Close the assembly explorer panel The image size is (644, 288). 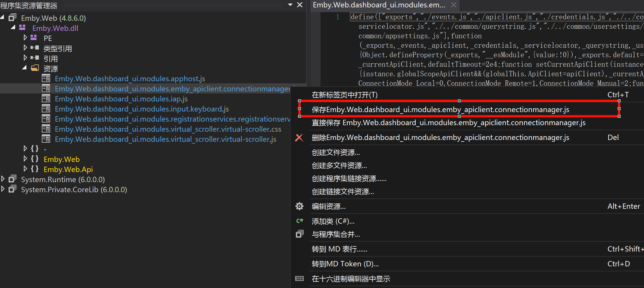point(300,5)
